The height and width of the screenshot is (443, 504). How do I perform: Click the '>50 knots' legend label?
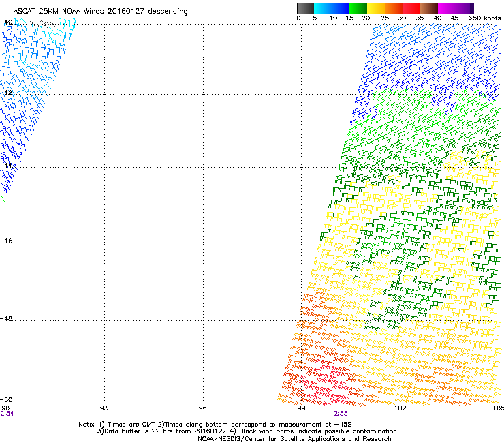484,18
